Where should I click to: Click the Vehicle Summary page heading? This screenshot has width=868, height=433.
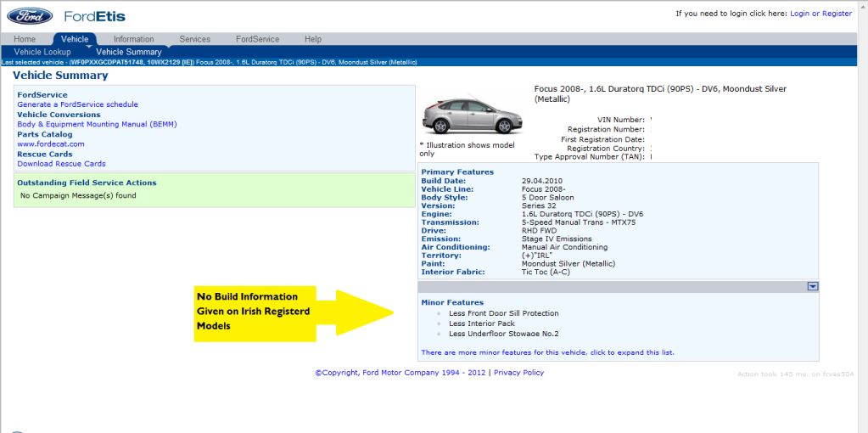[x=60, y=76]
